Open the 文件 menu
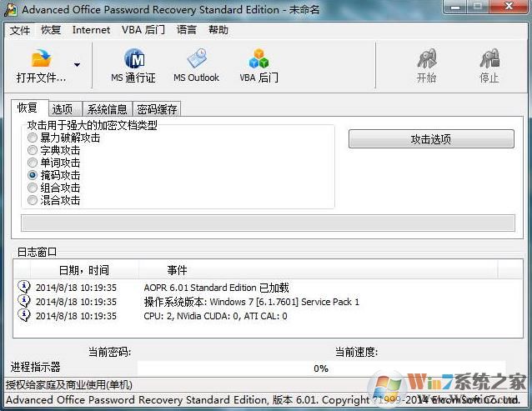 click(x=20, y=30)
